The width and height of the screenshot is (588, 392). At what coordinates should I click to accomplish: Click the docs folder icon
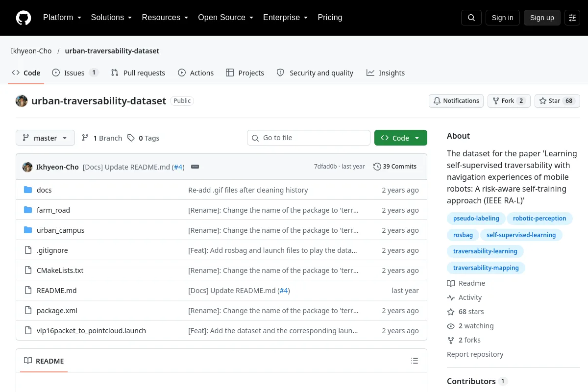coord(28,190)
